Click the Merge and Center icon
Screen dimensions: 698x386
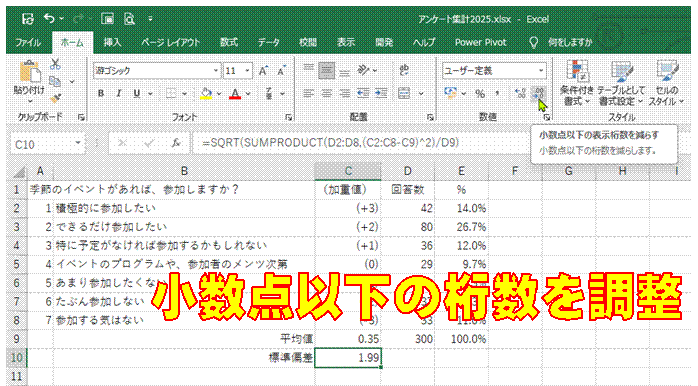click(x=404, y=93)
